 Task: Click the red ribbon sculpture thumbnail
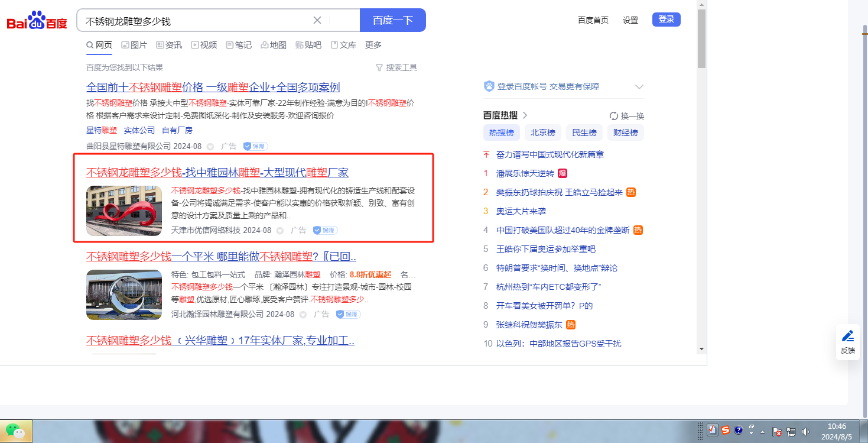pyautogui.click(x=124, y=211)
